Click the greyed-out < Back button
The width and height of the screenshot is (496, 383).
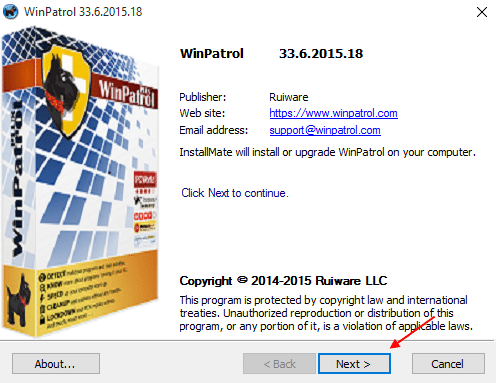point(279,364)
